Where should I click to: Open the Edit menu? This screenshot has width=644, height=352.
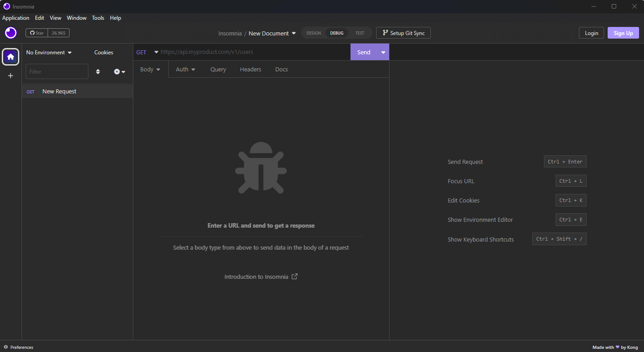point(39,18)
